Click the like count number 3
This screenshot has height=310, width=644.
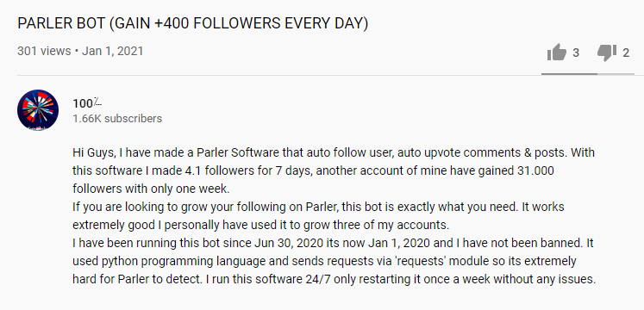576,53
